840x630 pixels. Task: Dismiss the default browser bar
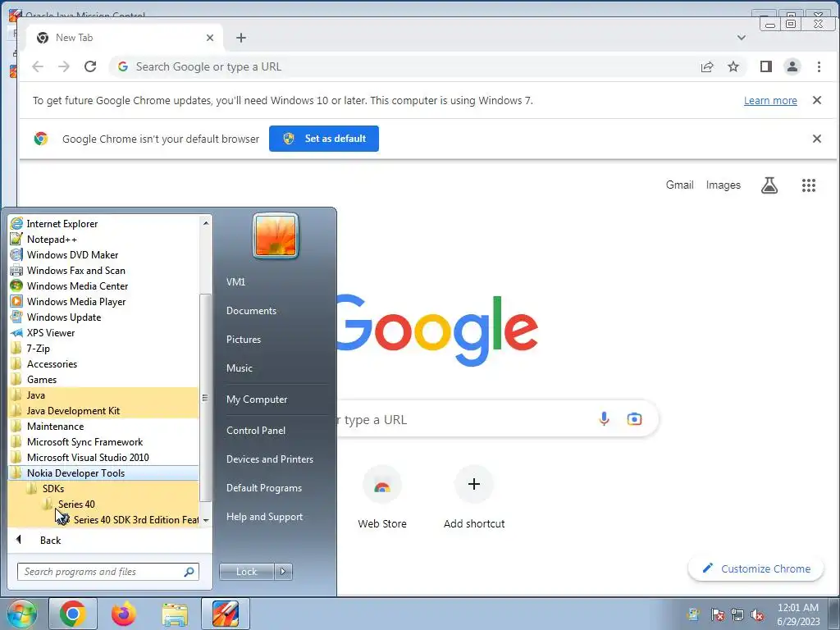pyautogui.click(x=816, y=139)
